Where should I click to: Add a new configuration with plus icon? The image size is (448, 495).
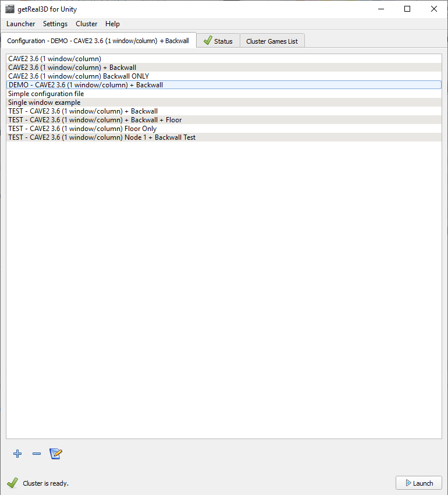[x=17, y=454]
